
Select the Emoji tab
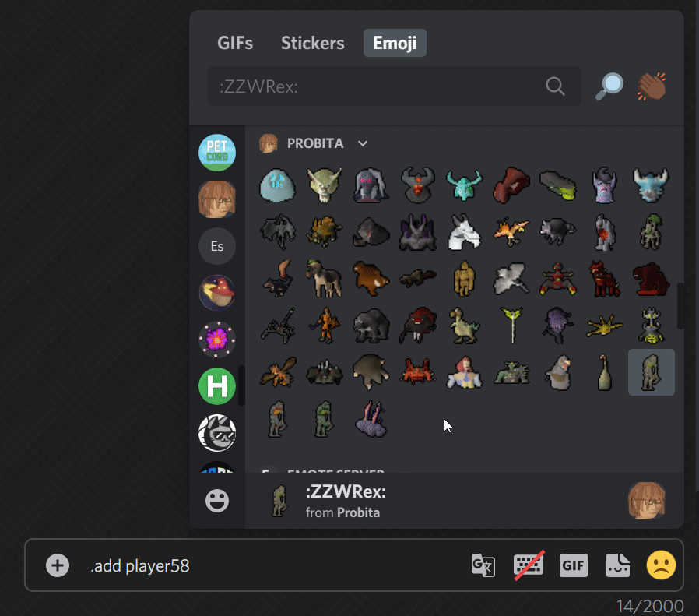click(395, 44)
